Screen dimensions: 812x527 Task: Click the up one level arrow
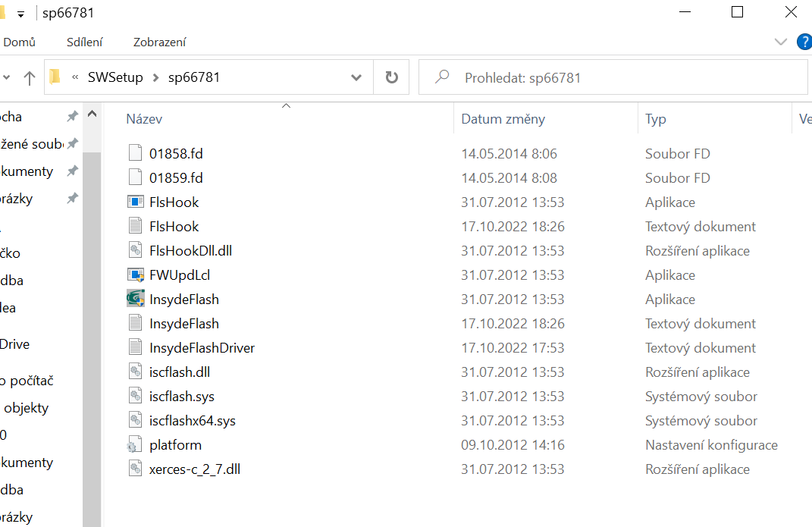(x=30, y=77)
